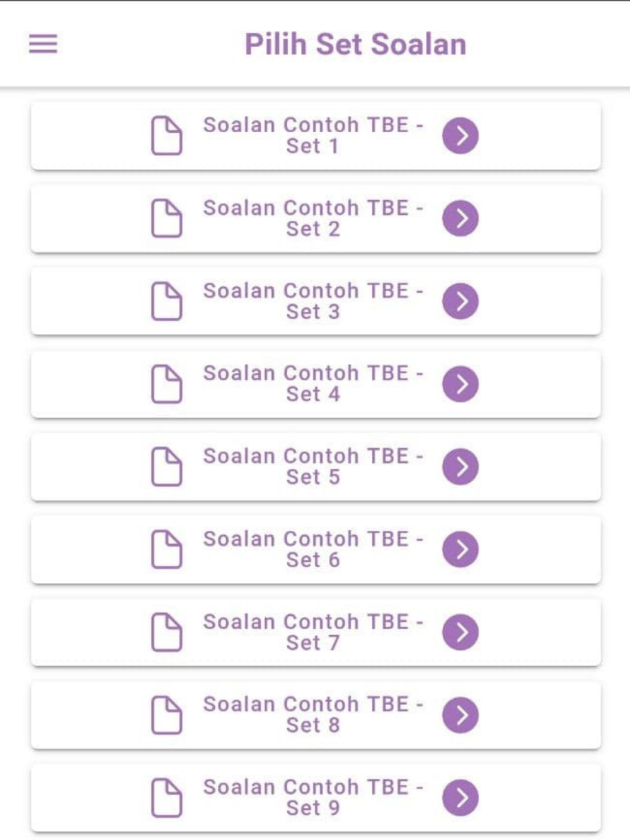Click the arrow button for Set 1
This screenshot has height=840, width=630.
[460, 135]
